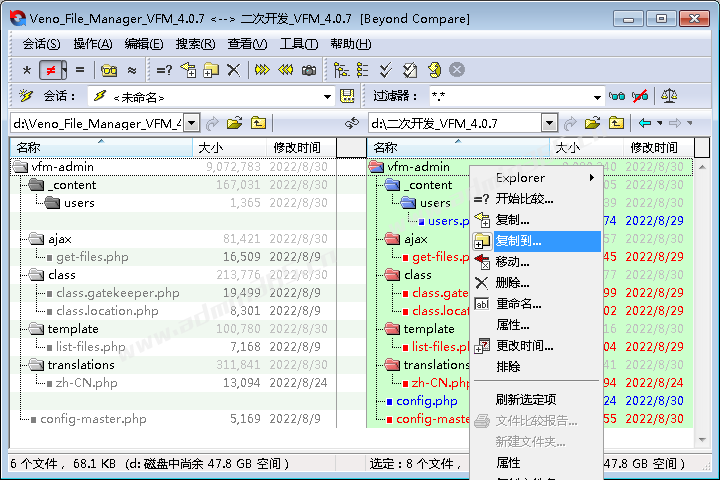The height and width of the screenshot is (480, 720).
Task: Click the green glasses file filters icon
Action: click(x=617, y=96)
